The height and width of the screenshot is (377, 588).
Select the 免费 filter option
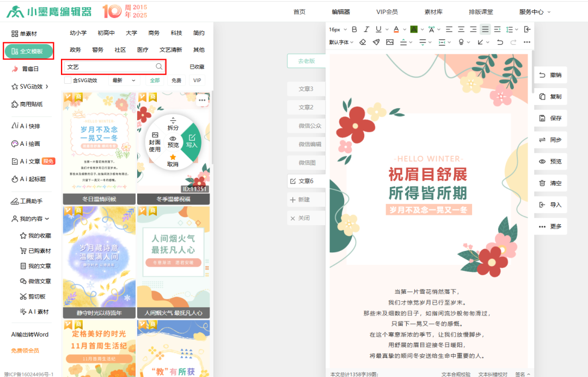pos(176,81)
